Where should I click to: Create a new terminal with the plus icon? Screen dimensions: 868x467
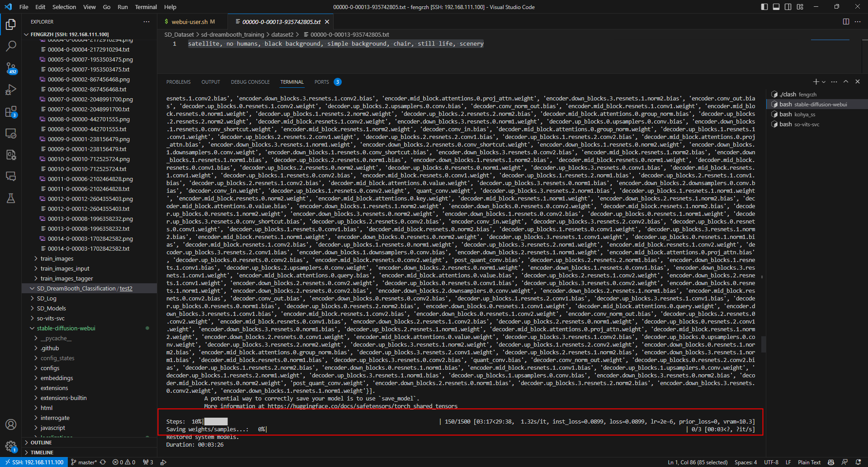[816, 81]
